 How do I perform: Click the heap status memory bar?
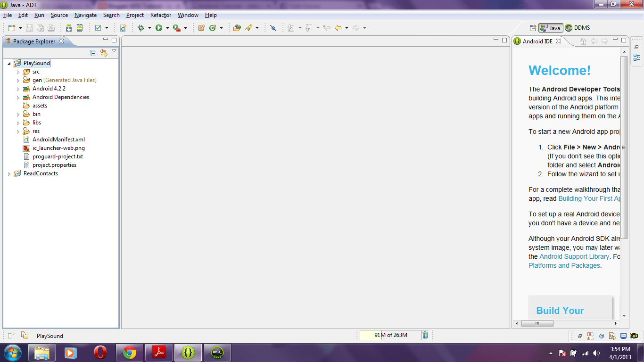(390, 335)
